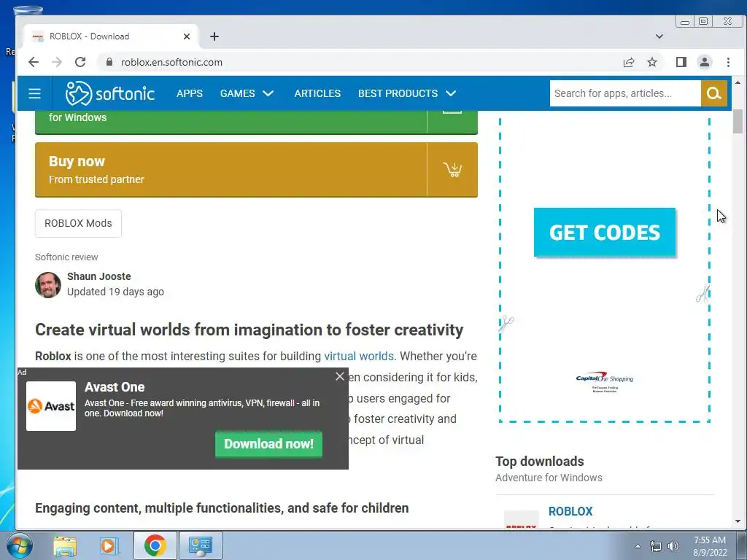
Task: Click the page scrollbar thumb
Action: tap(738, 122)
